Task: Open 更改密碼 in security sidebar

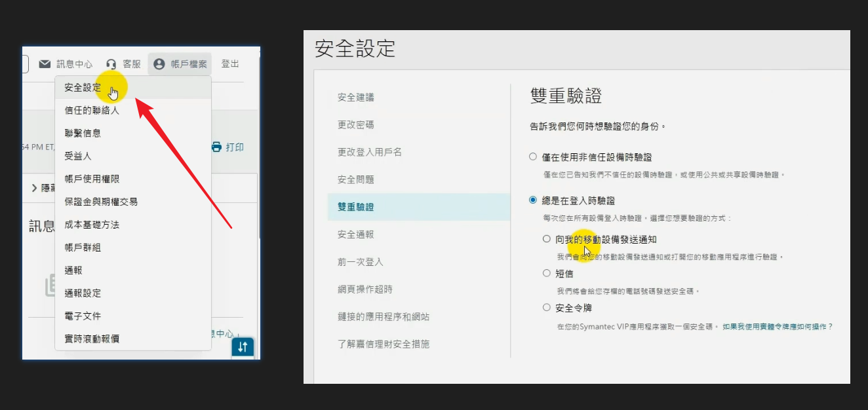Action: (356, 125)
